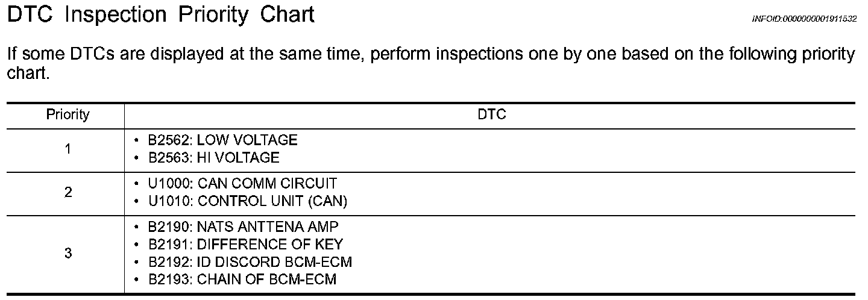Click U1010: CONTROL UNIT (CAN) entry
The height and width of the screenshot is (300, 868).
coord(248,201)
